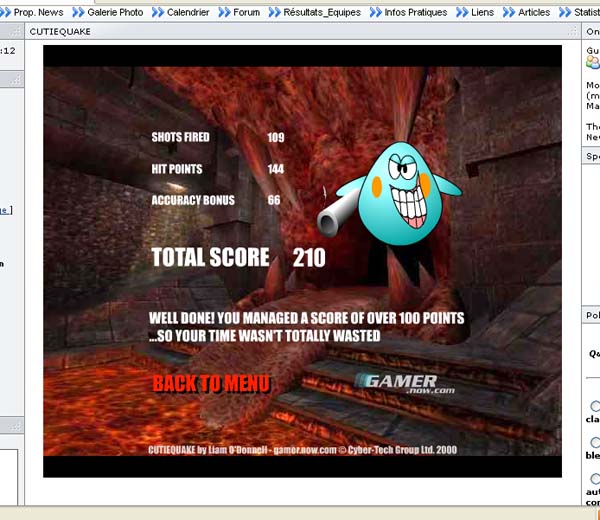Image resolution: width=600 pixels, height=520 pixels.
Task: Open the Infos Pratiques navigation item
Action: 416,13
